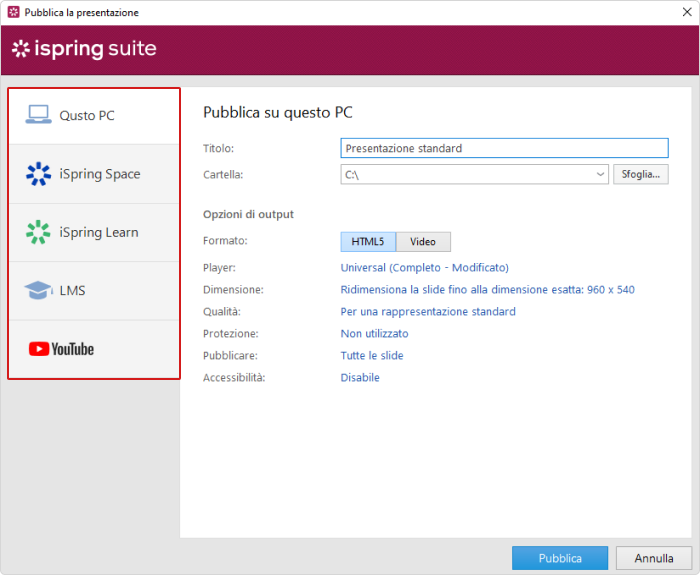Click the Pubblica su questo PC heading
Viewport: 700px width, 575px height.
[x=278, y=112]
